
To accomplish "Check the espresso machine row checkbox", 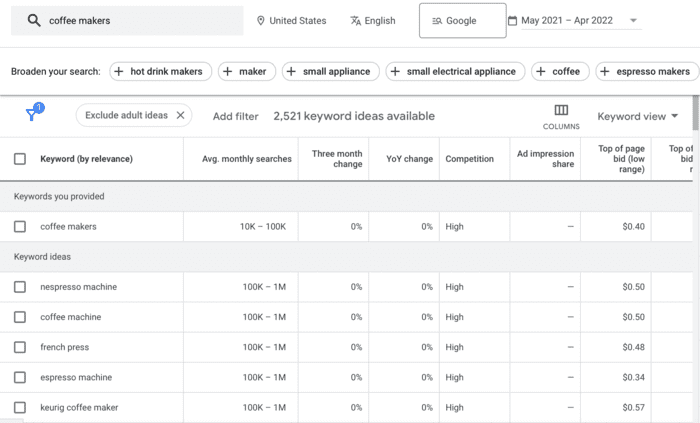I will (x=20, y=377).
